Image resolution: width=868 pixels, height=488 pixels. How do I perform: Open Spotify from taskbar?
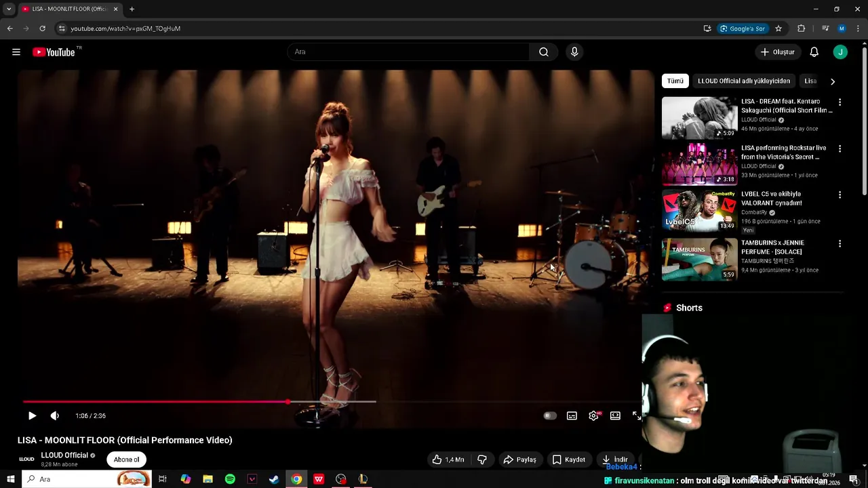coord(230,479)
